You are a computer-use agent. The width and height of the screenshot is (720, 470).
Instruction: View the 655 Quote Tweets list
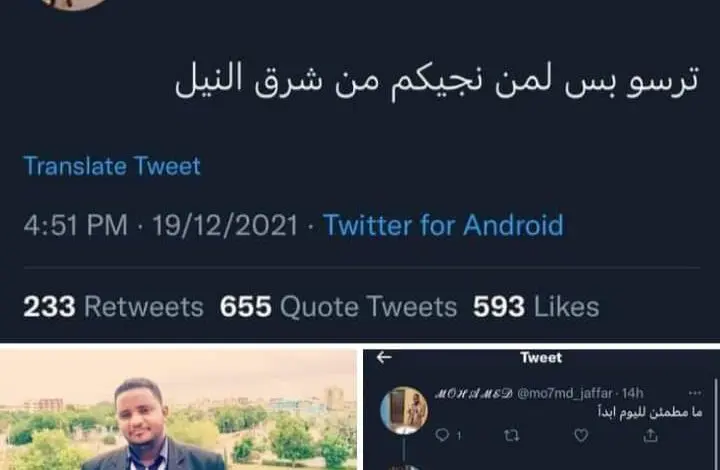pos(338,307)
